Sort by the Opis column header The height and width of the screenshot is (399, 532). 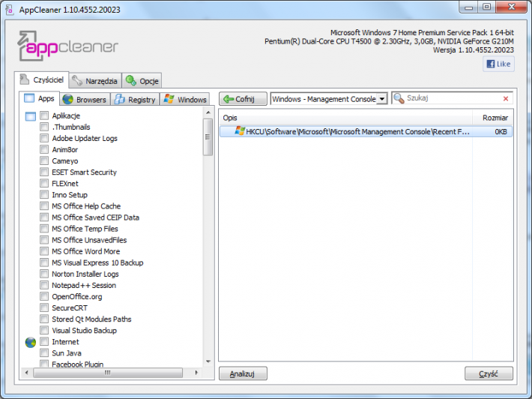click(x=345, y=118)
